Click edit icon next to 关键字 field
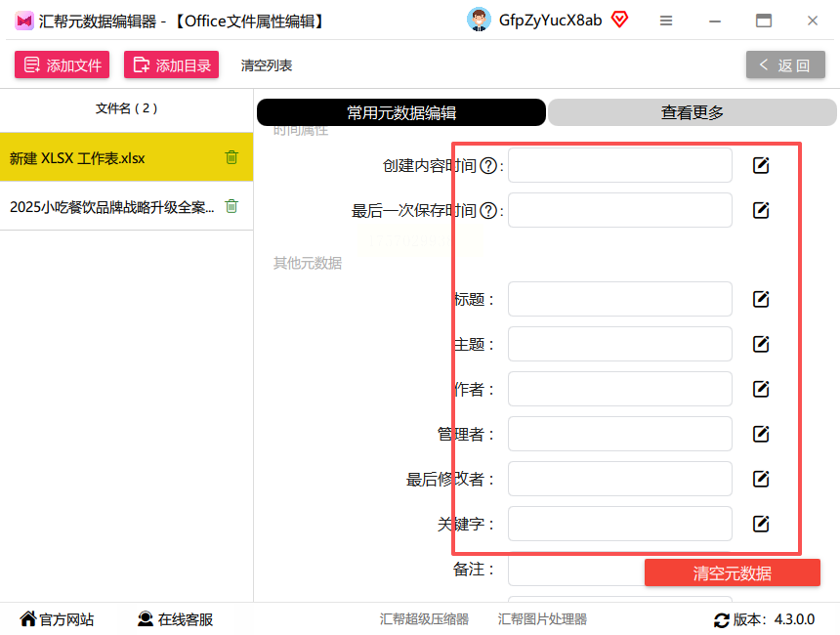Viewport: 840px width, 635px height. [761, 524]
